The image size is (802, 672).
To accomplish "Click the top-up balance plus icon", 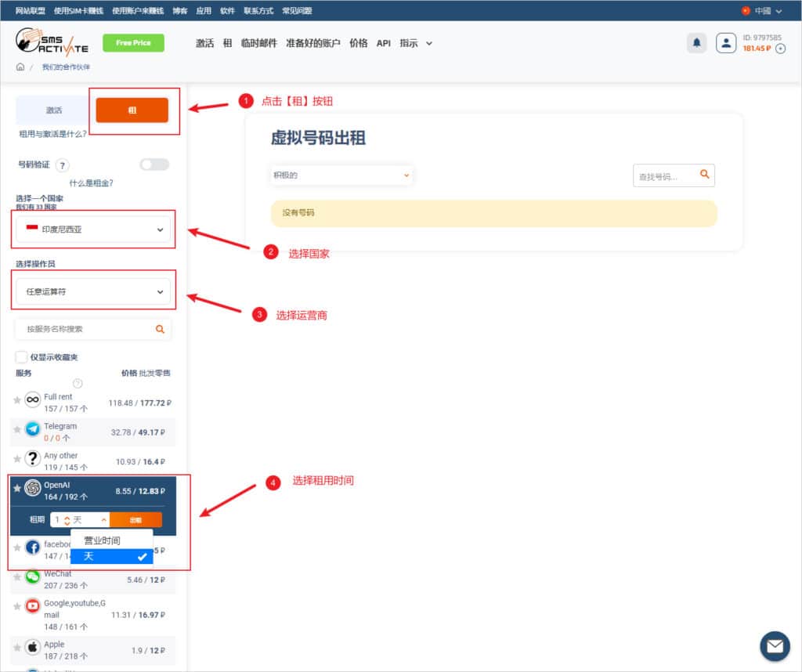I will point(781,49).
